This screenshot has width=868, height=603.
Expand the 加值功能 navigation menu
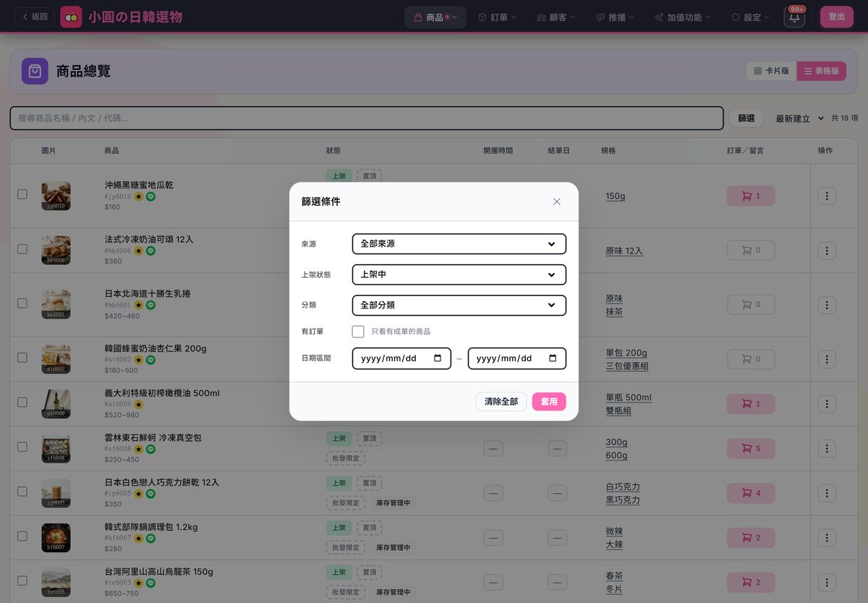682,17
